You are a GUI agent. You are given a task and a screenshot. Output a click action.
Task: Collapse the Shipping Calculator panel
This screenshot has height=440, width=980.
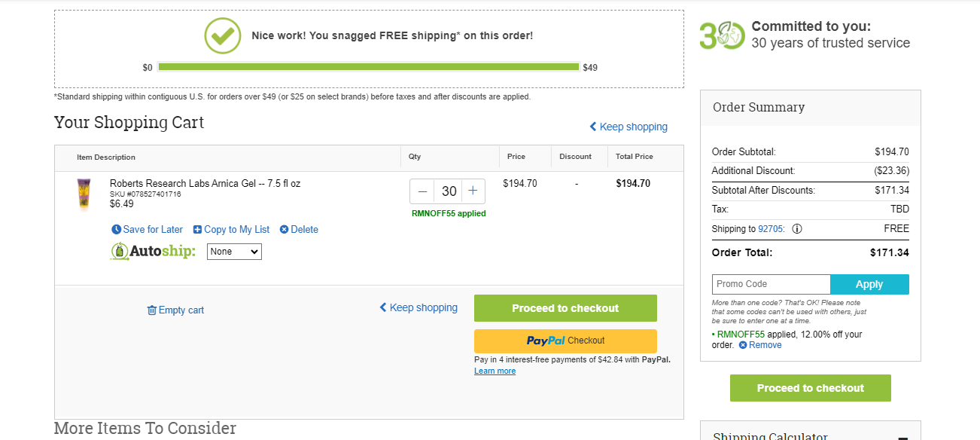pos(902,438)
